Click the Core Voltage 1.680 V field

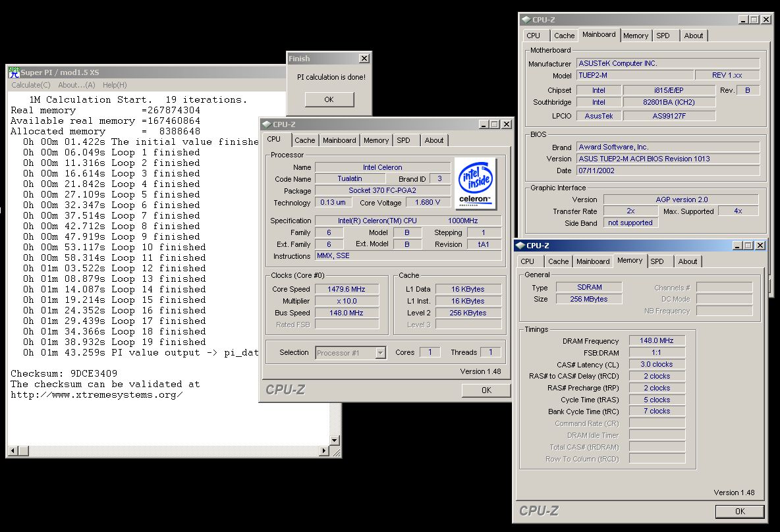[x=428, y=203]
